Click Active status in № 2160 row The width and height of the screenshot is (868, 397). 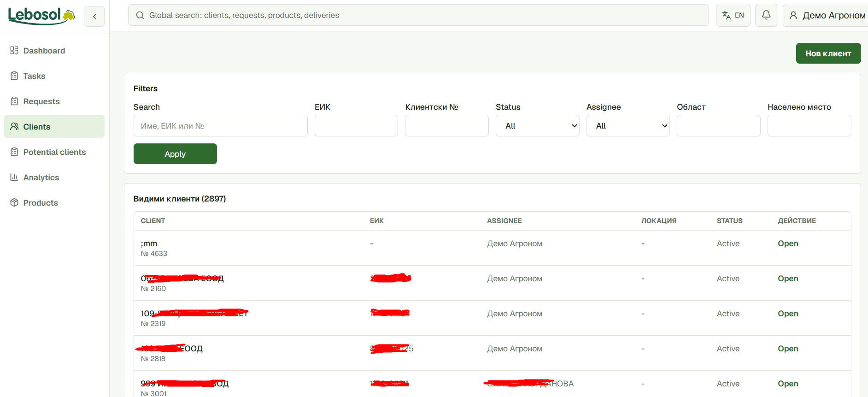click(x=728, y=278)
